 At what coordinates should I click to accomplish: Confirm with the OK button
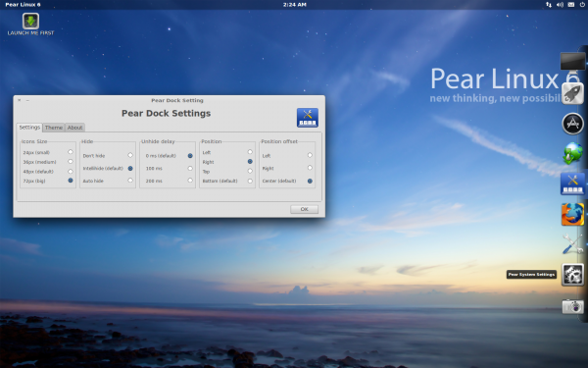(x=304, y=209)
